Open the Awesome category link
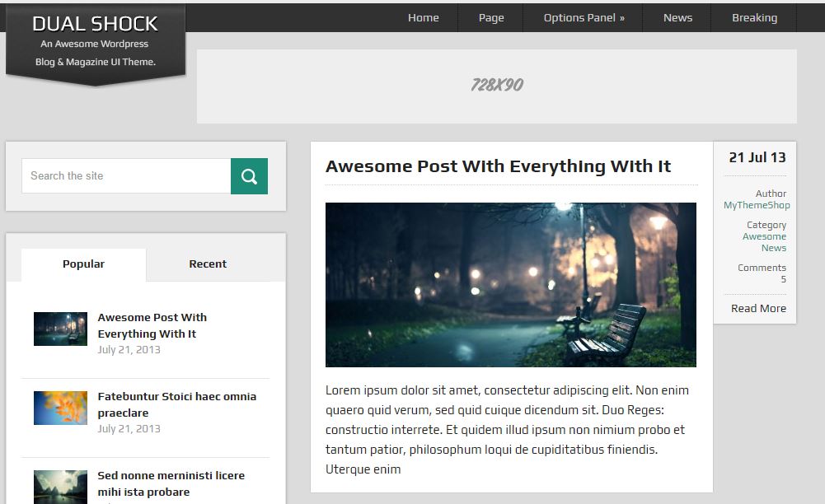Screen dimensions: 825x504 [x=764, y=236]
